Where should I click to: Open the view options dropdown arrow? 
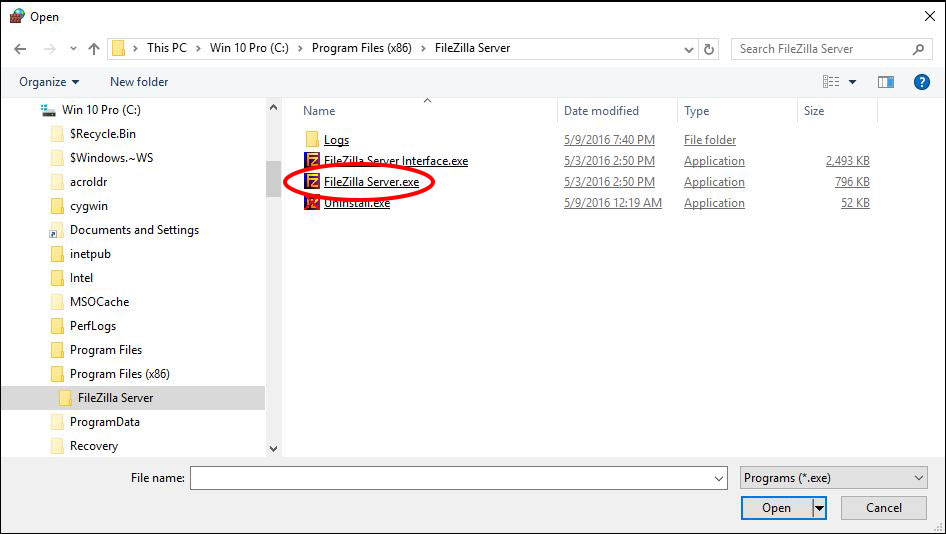852,82
